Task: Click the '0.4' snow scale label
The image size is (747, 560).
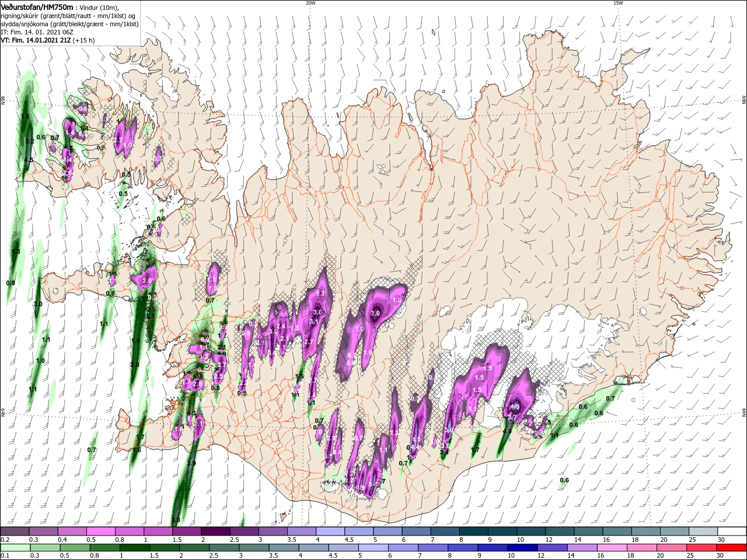Action: pos(62,540)
